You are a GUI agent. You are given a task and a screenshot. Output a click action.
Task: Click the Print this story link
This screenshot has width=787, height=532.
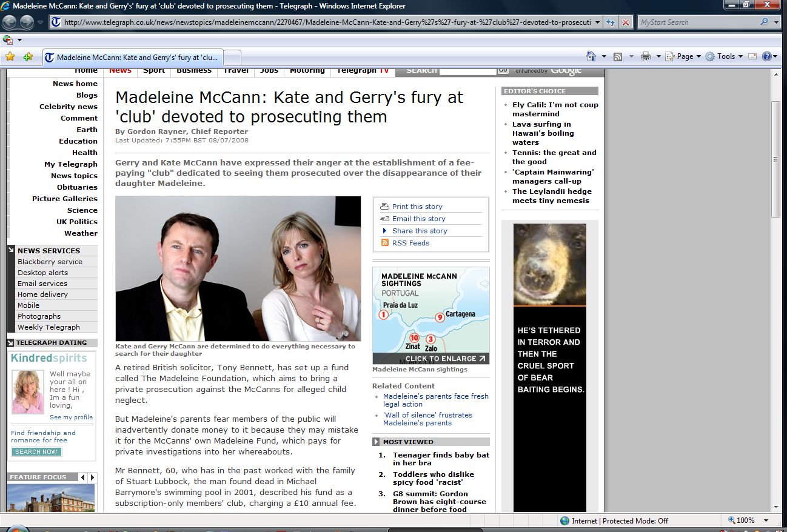tap(417, 207)
